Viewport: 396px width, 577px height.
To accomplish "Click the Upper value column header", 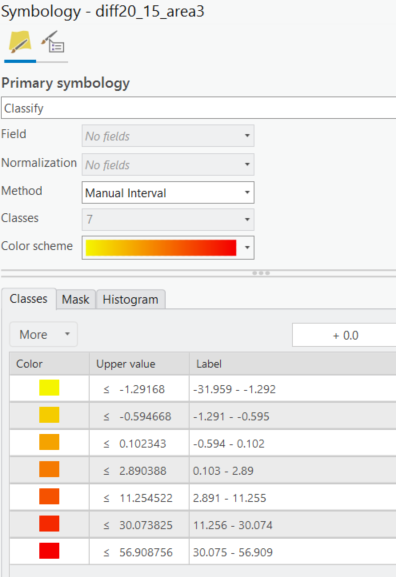I will tap(139, 364).
